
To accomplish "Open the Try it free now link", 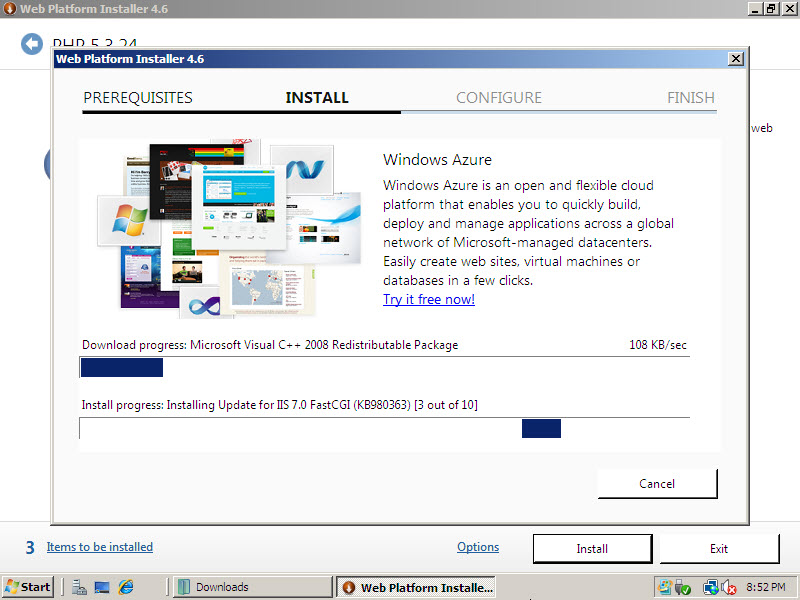I will click(x=429, y=299).
